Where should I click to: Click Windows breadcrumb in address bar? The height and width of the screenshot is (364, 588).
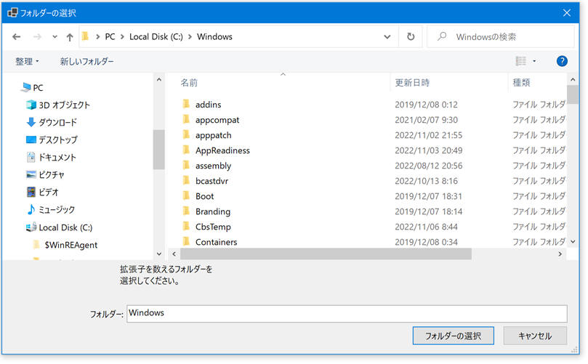(x=214, y=37)
